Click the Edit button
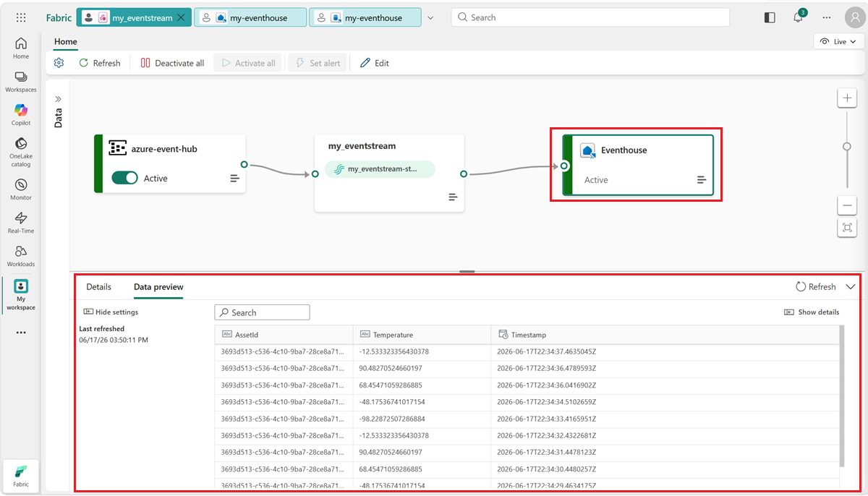 click(375, 63)
